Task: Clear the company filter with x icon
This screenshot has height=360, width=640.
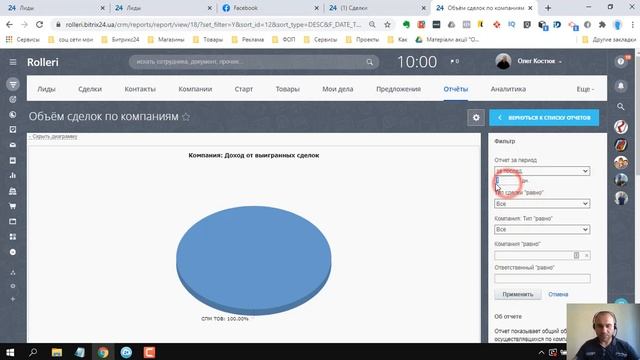Action: (587, 256)
